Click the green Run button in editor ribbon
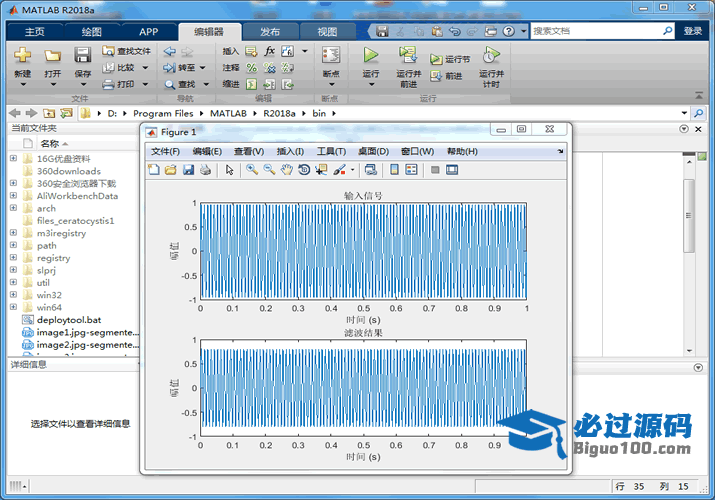This screenshot has width=715, height=500. pyautogui.click(x=371, y=56)
